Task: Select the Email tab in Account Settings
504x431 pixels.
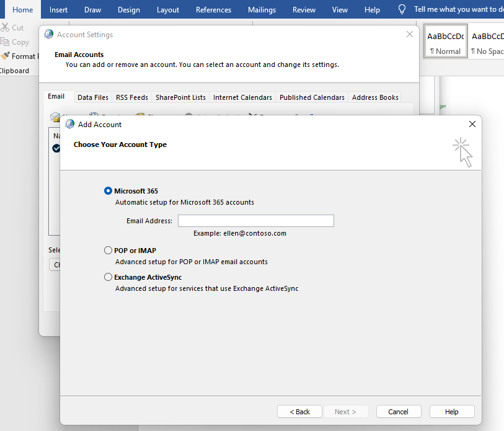Action: click(x=56, y=97)
